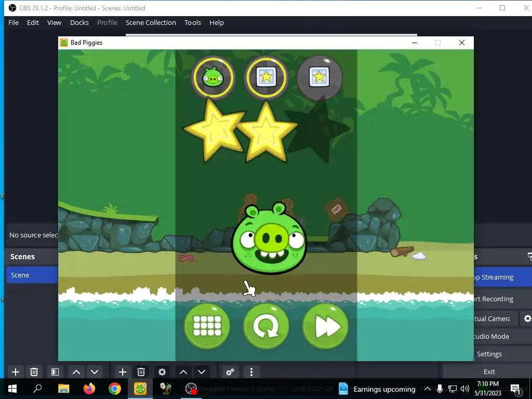Click Start Recording button
This screenshot has width=532, height=399.
point(503,299)
